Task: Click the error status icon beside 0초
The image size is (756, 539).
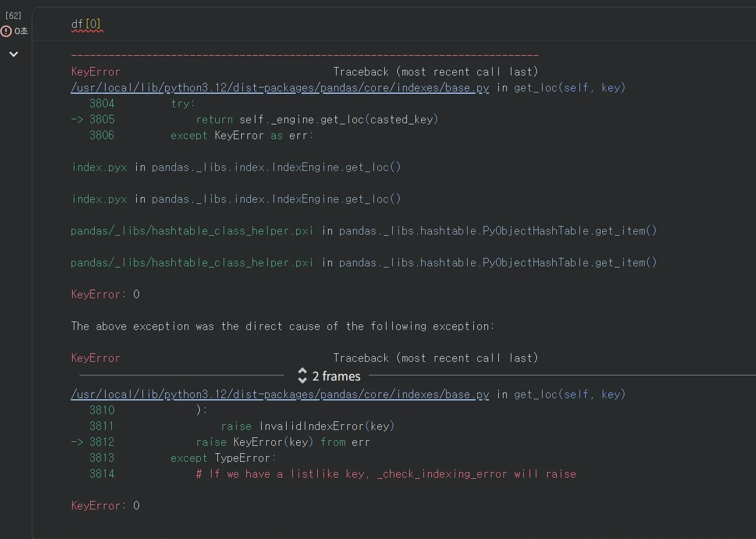Action: pyautogui.click(x=6, y=31)
